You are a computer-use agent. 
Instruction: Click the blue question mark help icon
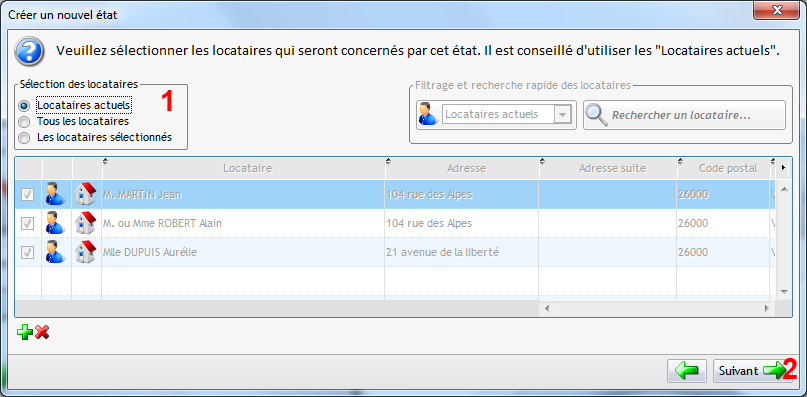click(x=29, y=50)
